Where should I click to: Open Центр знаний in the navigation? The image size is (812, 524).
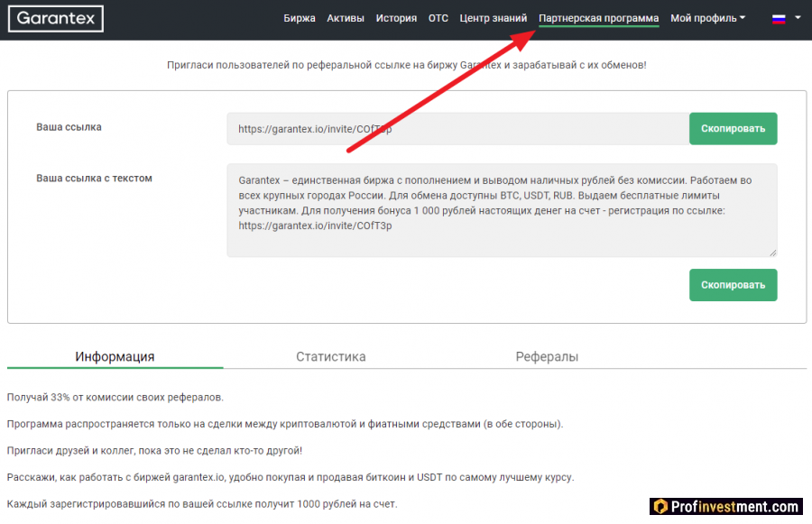(493, 18)
